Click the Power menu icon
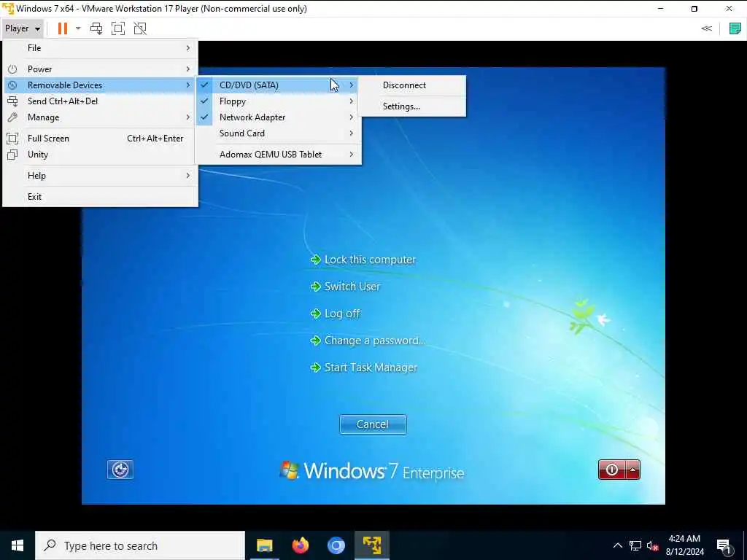Screen dimensions: 747x560 (x=13, y=69)
